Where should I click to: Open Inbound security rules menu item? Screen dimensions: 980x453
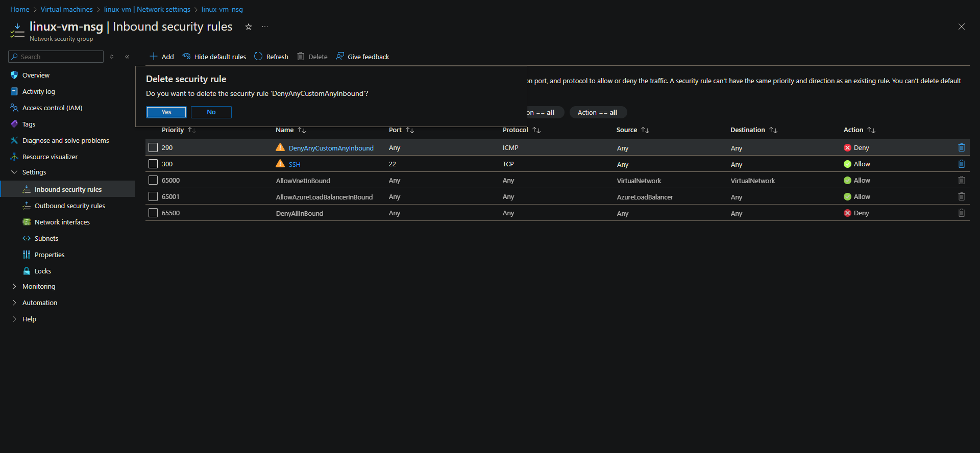click(x=68, y=189)
